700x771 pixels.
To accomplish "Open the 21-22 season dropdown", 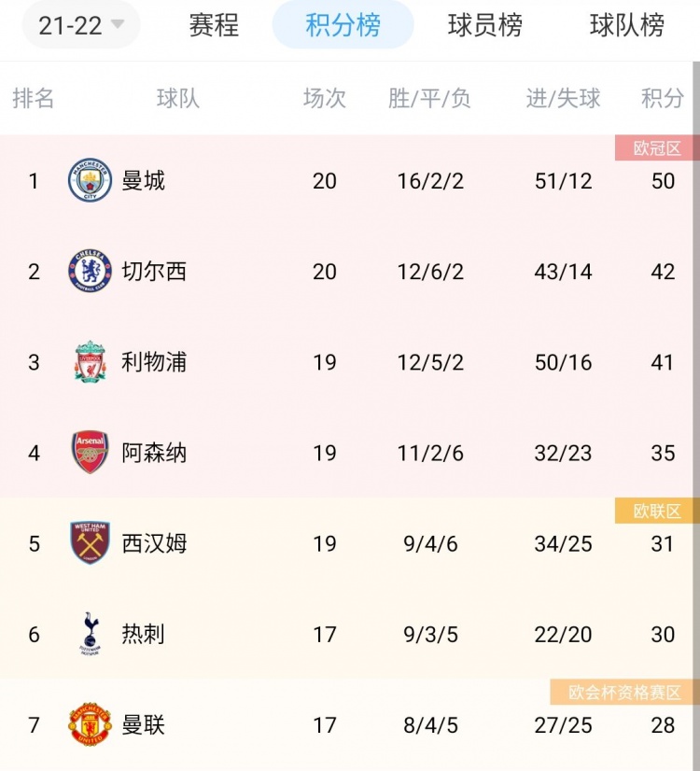I will (81, 25).
